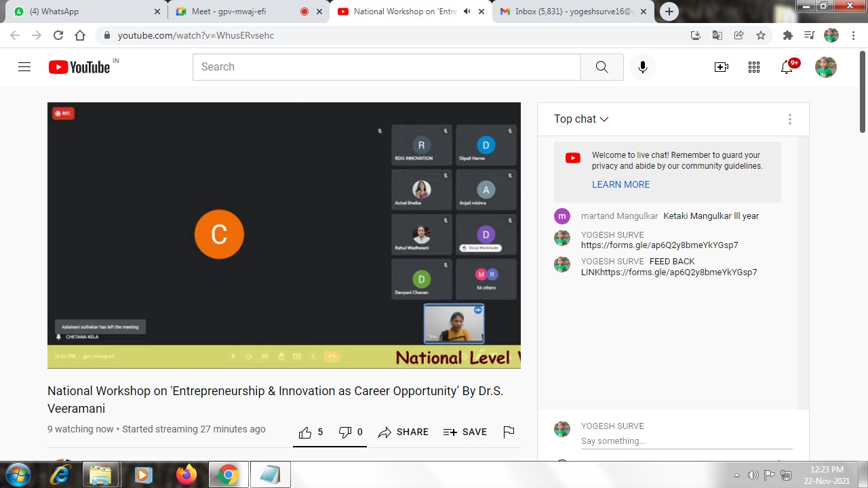868x488 pixels.
Task: Open the YouTube hamburger guide menu
Action: tap(24, 67)
